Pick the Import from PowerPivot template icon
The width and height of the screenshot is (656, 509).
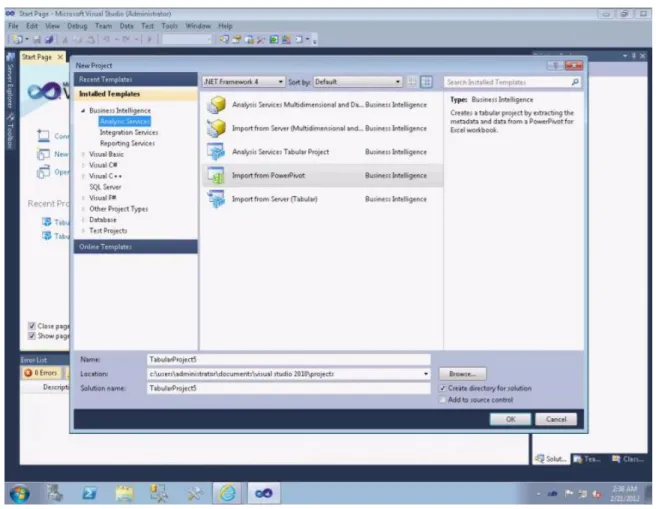tap(216, 175)
